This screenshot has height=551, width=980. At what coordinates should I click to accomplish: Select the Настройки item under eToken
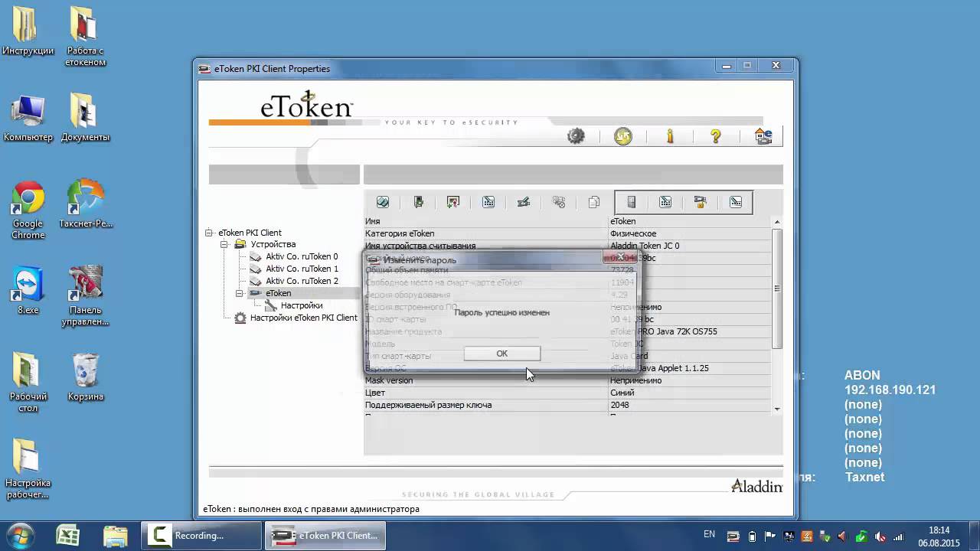coord(301,305)
